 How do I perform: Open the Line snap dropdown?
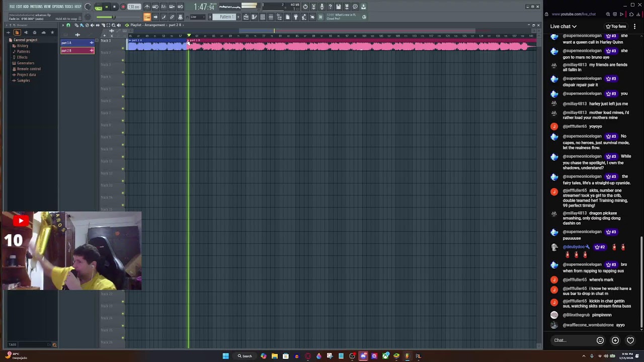pos(198,17)
